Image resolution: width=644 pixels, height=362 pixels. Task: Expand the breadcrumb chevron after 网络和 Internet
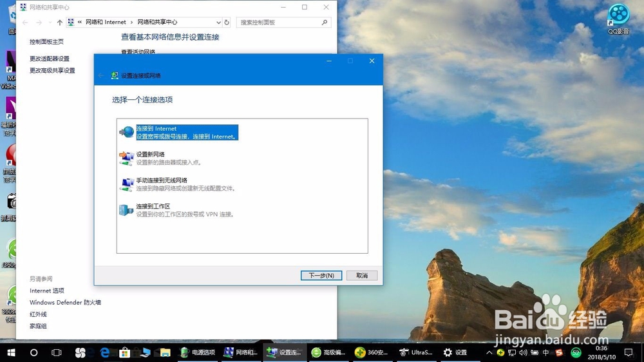(x=132, y=22)
